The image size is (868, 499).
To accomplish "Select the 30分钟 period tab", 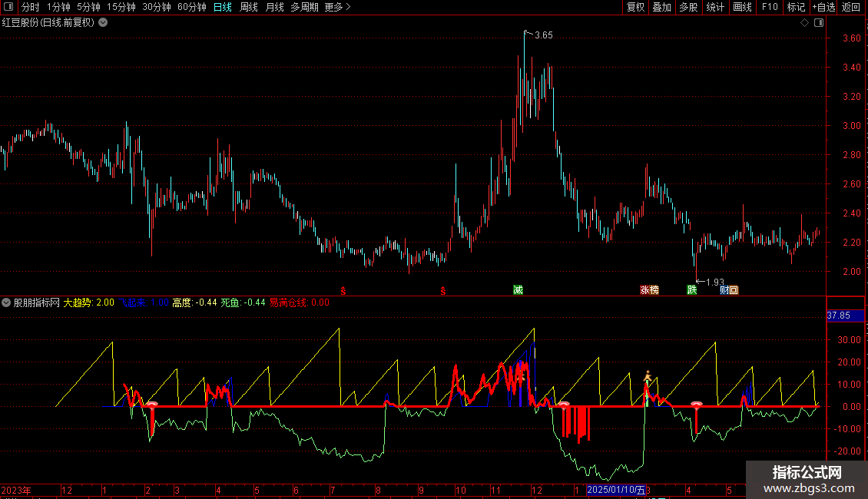I will (156, 7).
